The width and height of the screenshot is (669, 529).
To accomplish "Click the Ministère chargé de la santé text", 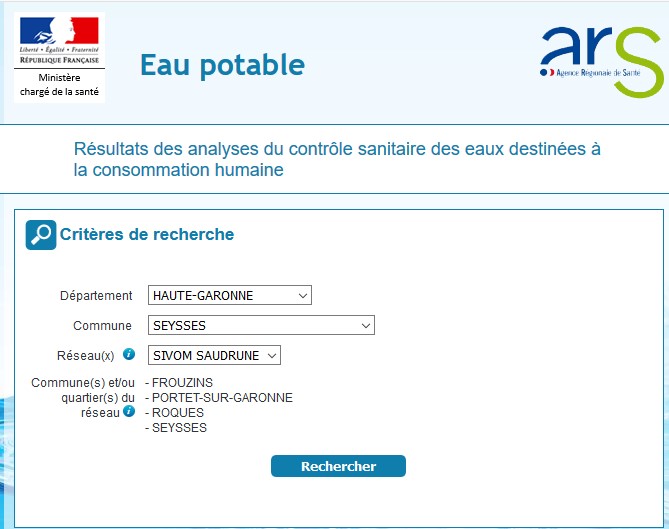I will [x=60, y=85].
